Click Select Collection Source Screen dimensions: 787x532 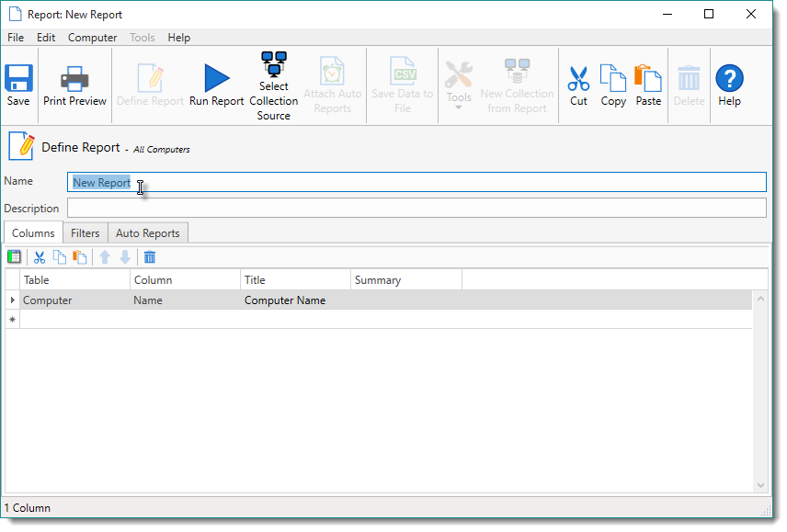coord(274,85)
